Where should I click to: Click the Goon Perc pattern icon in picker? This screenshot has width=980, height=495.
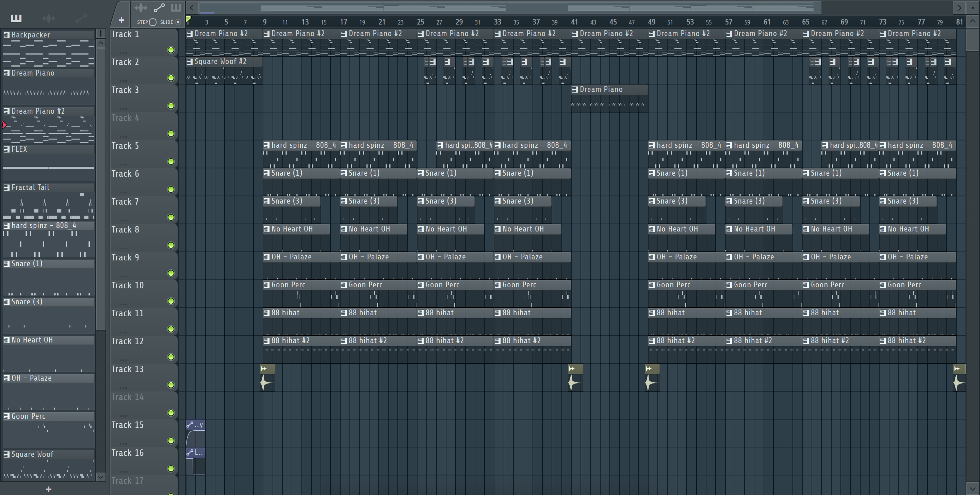click(6, 416)
